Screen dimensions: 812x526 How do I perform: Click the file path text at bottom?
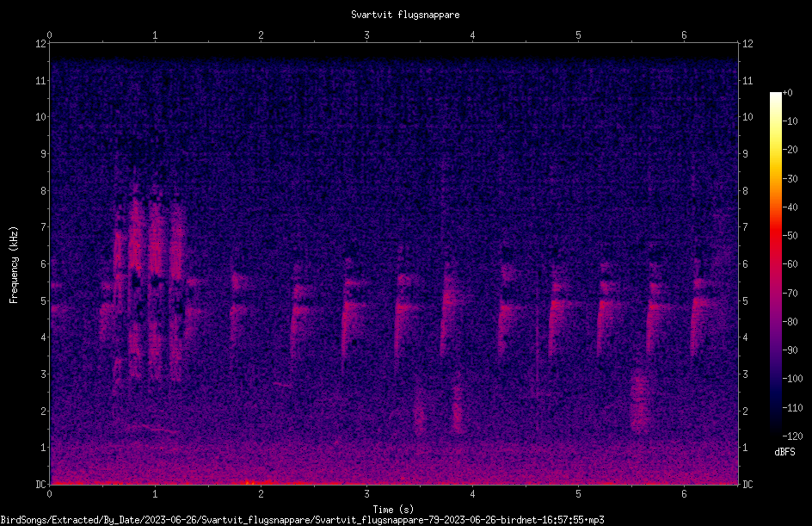tap(302, 520)
